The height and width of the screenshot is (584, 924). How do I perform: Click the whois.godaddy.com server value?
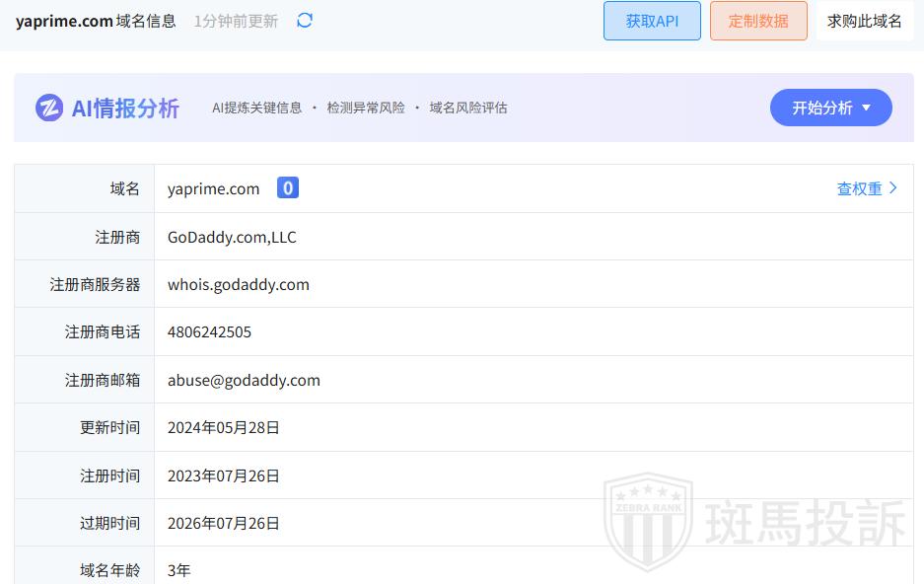tap(239, 284)
